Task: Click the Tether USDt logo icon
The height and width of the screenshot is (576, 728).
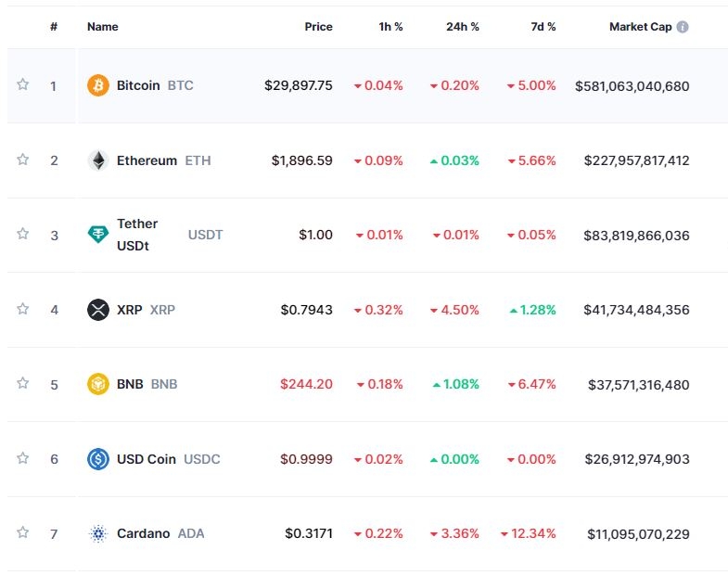Action: [x=97, y=235]
